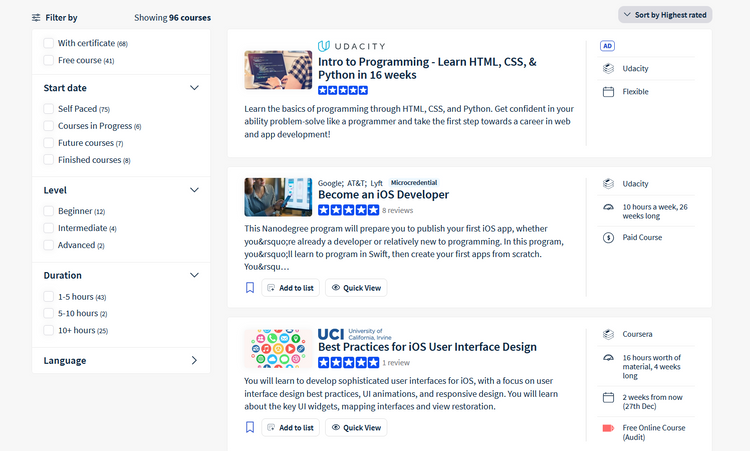The height and width of the screenshot is (451, 750).
Task: Add Best Practices for iOS UI Design to list
Action: coord(290,428)
